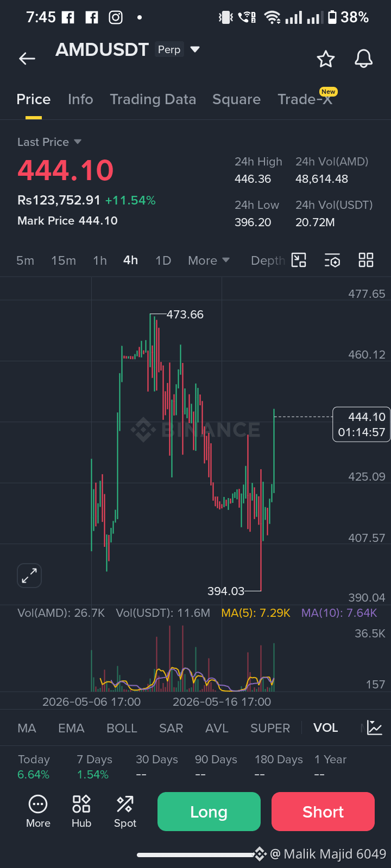Tap the 24h High value 446.36
This screenshot has height=868, width=391.
253,179
